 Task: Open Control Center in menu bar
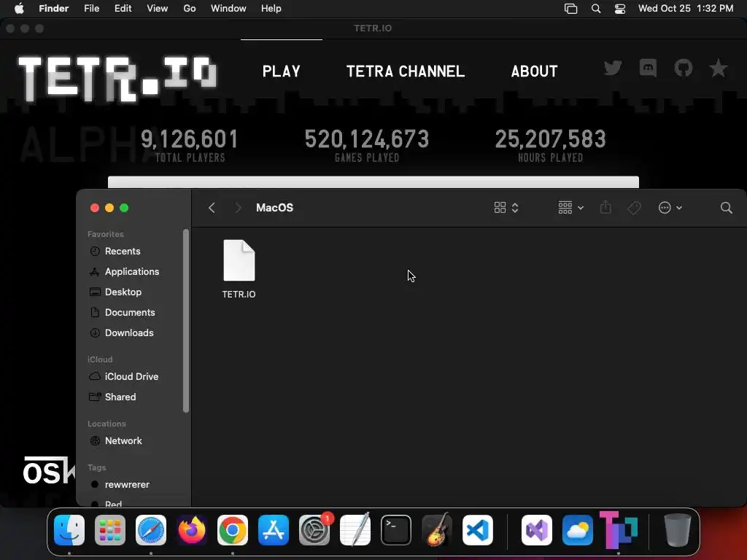620,9
